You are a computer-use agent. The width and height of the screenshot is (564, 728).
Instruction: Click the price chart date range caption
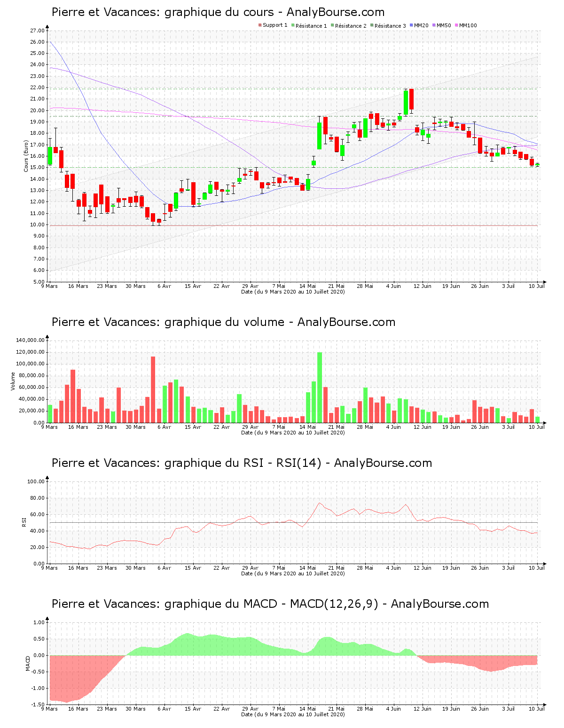click(293, 292)
